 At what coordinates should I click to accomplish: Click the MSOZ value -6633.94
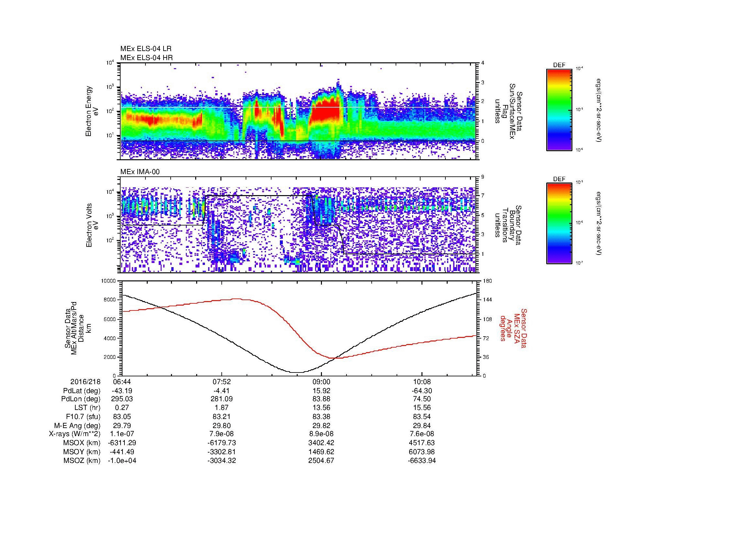tap(422, 461)
